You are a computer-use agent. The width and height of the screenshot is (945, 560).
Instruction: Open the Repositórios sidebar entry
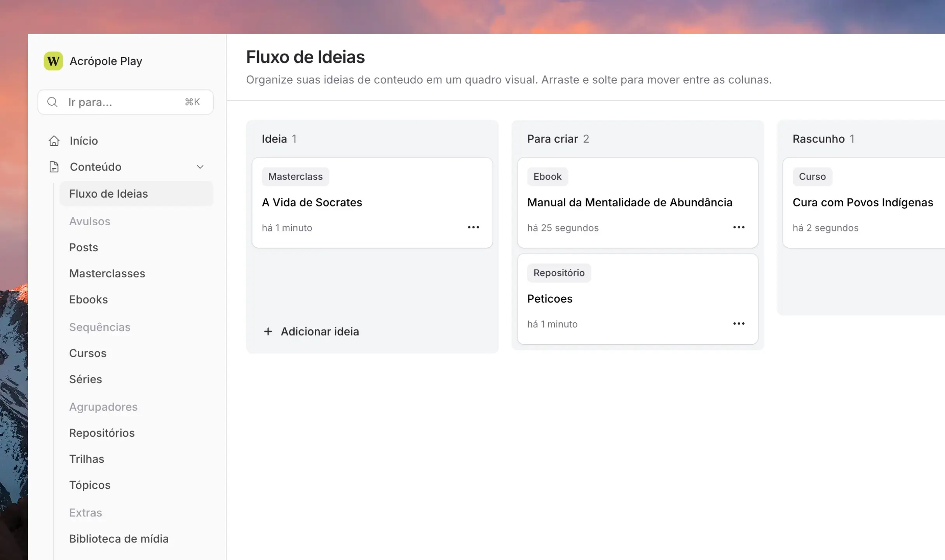pyautogui.click(x=102, y=433)
